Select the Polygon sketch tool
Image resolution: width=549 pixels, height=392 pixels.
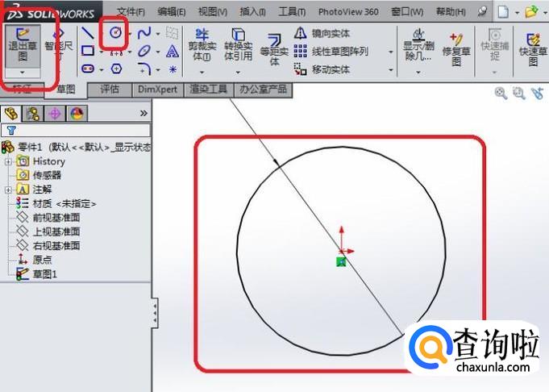(x=116, y=69)
